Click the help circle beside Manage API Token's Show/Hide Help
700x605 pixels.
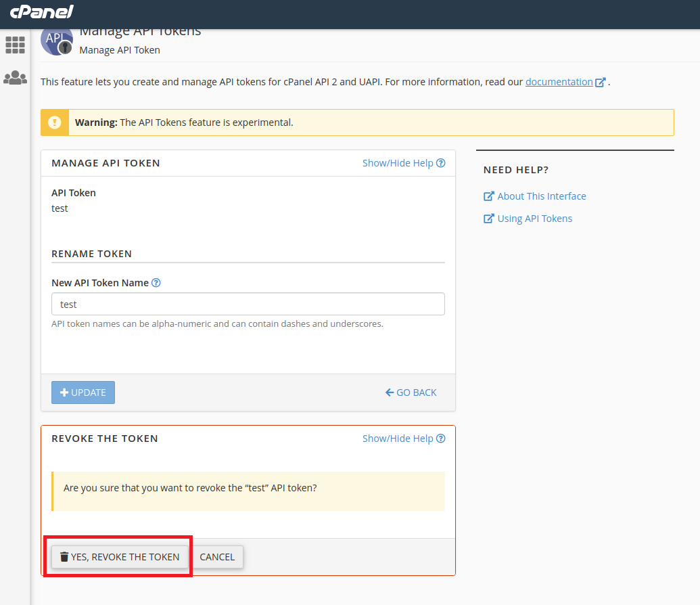[441, 162]
